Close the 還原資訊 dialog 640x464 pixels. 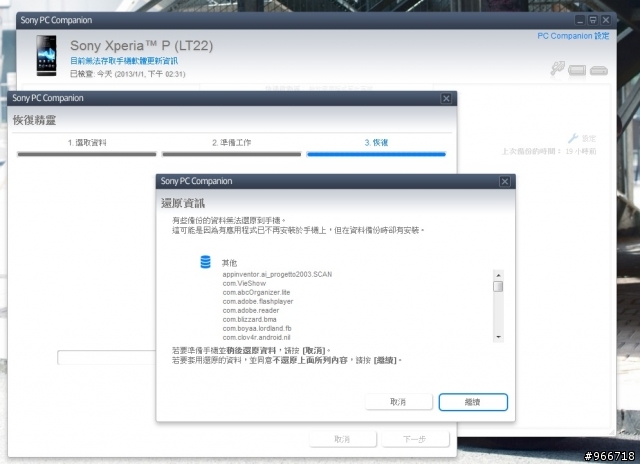504,181
